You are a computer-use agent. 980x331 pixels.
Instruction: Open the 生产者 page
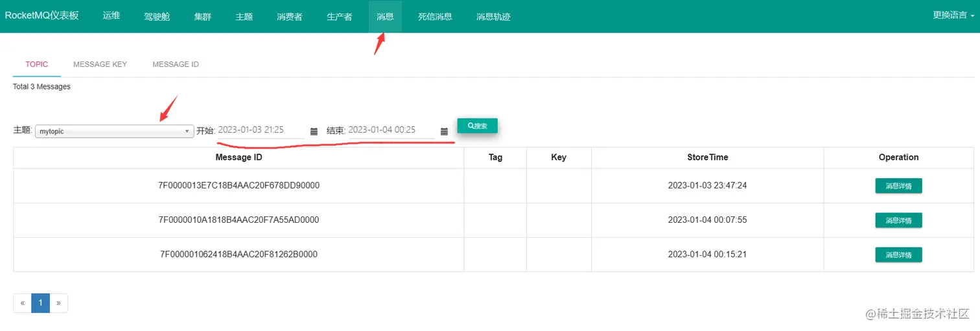340,16
